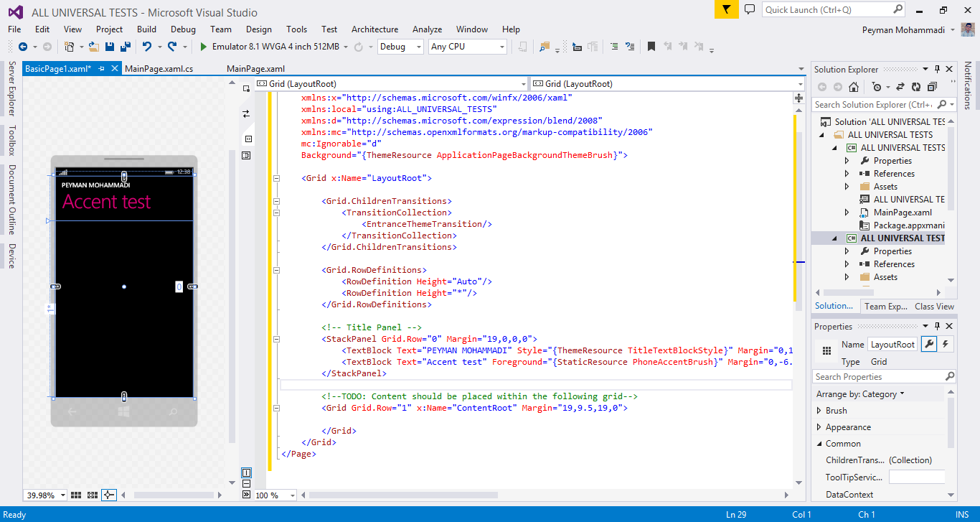
Task: Switch to the MainPage.xaml editor tab
Action: [x=255, y=69]
